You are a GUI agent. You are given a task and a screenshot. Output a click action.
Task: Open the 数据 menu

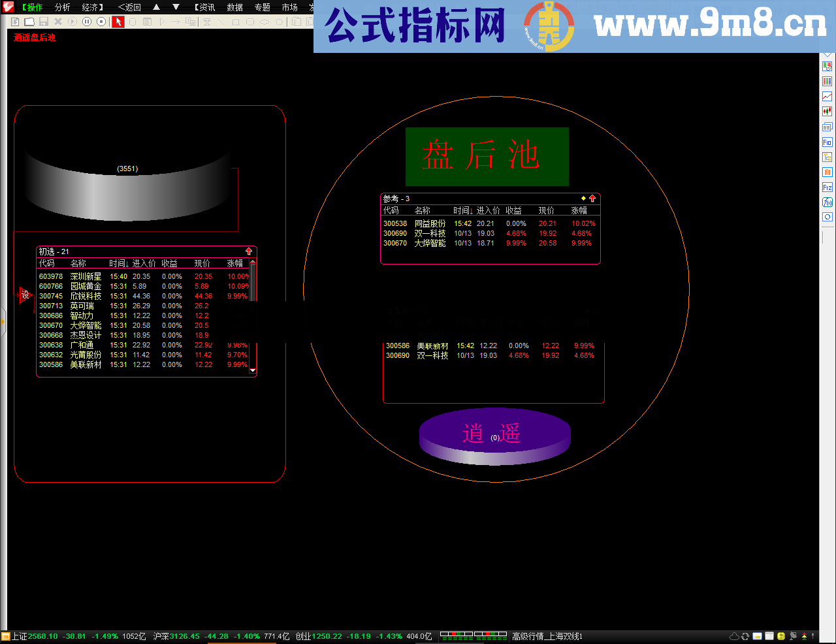pos(234,7)
